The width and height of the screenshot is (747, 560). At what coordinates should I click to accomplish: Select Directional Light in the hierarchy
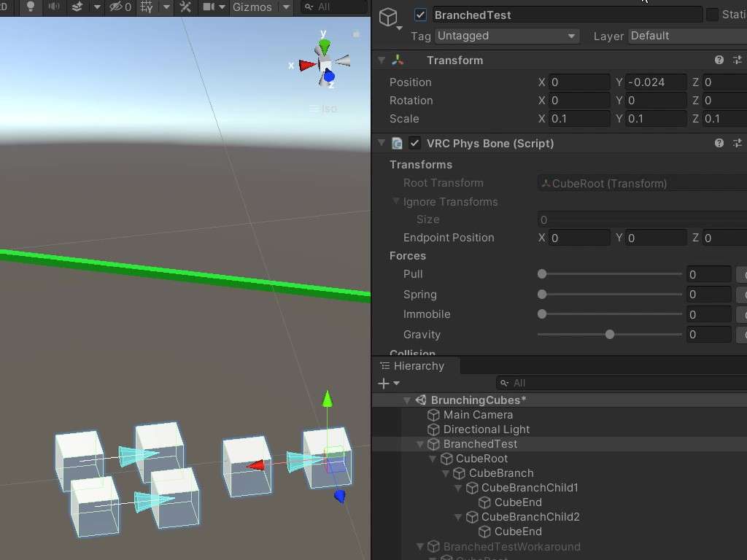[486, 429]
